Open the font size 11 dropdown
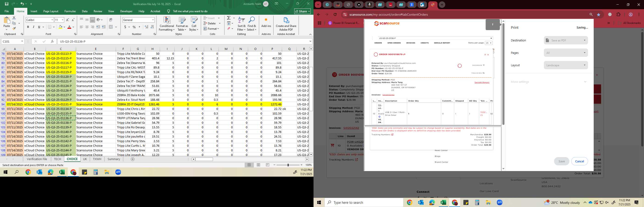The height and width of the screenshot is (207, 644). 62,20
